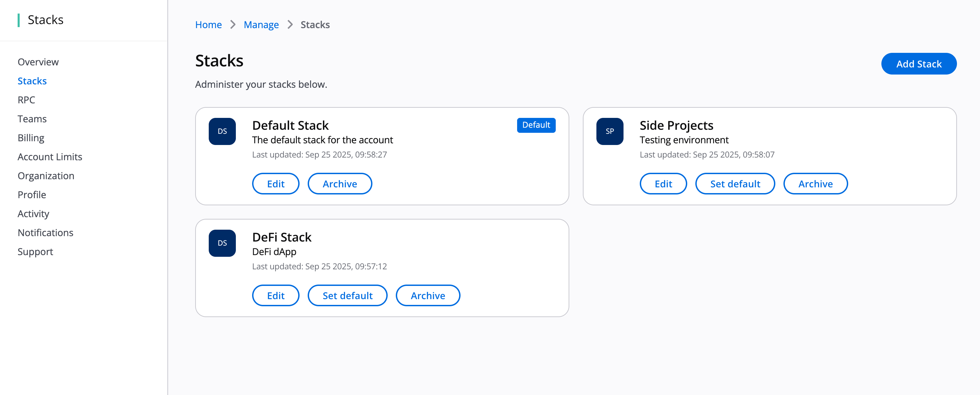The width and height of the screenshot is (980, 395).
Task: Open Account Limits page
Action: pyautogui.click(x=50, y=157)
